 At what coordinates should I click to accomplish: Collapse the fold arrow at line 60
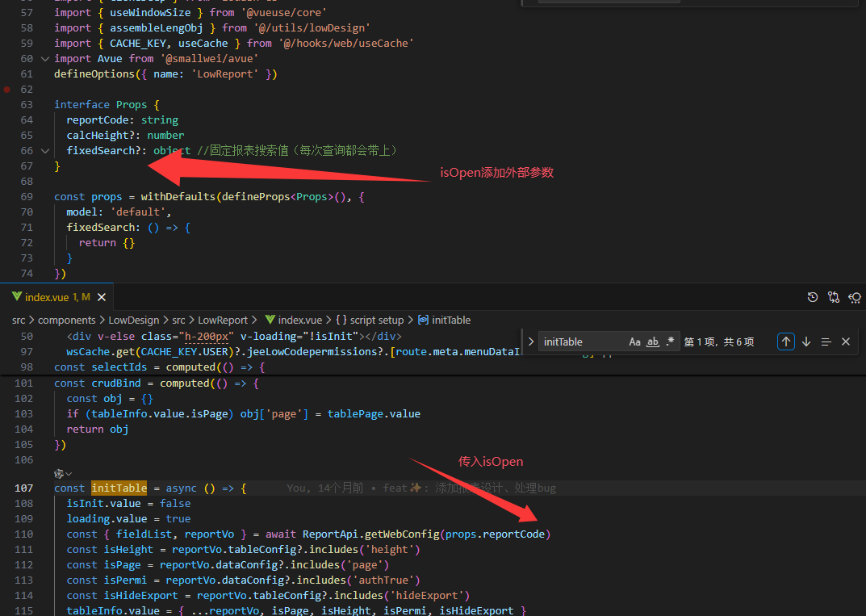(x=45, y=59)
